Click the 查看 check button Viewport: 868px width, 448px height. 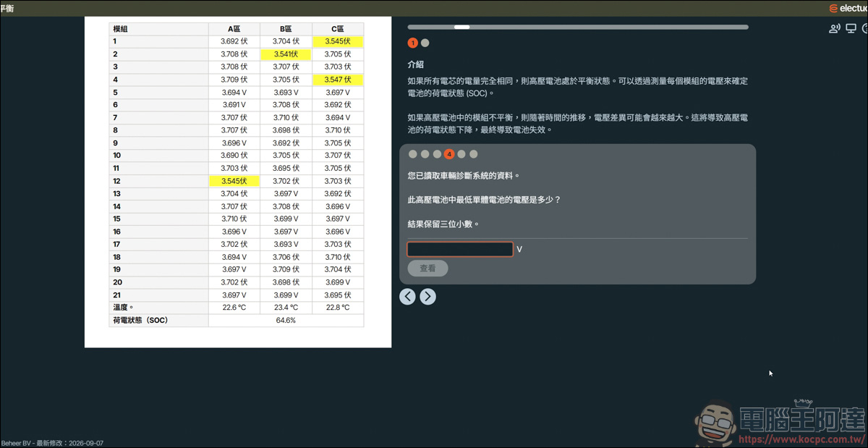(x=427, y=269)
